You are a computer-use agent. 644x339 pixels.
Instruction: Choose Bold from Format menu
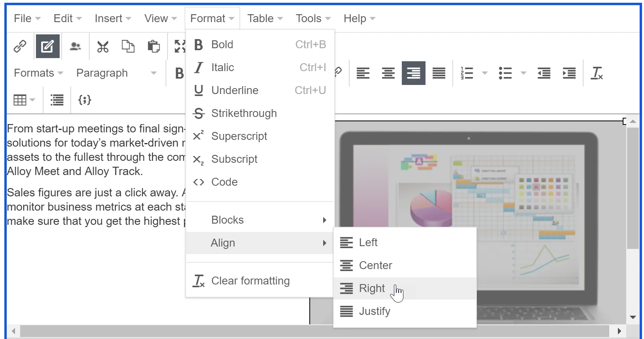[260, 45]
